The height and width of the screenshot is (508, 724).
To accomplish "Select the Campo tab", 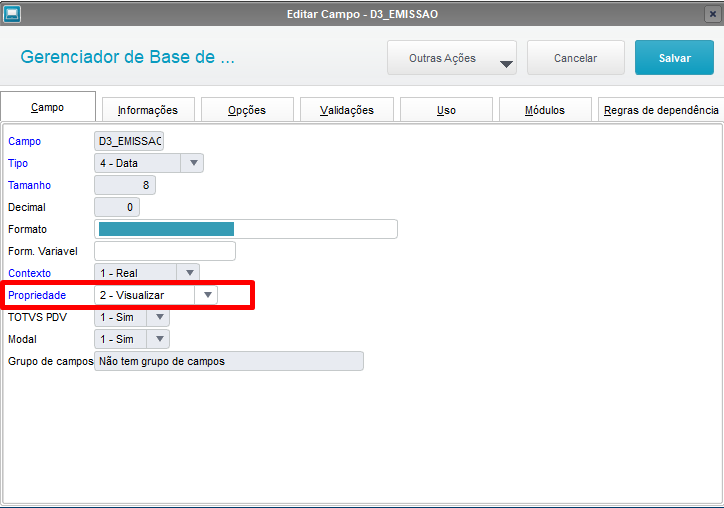I will coord(48,107).
